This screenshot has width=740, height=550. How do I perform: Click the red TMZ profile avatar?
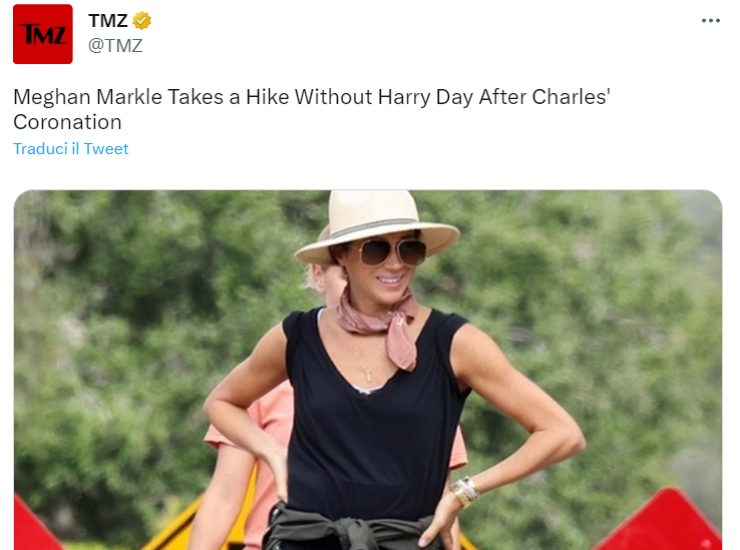point(43,34)
